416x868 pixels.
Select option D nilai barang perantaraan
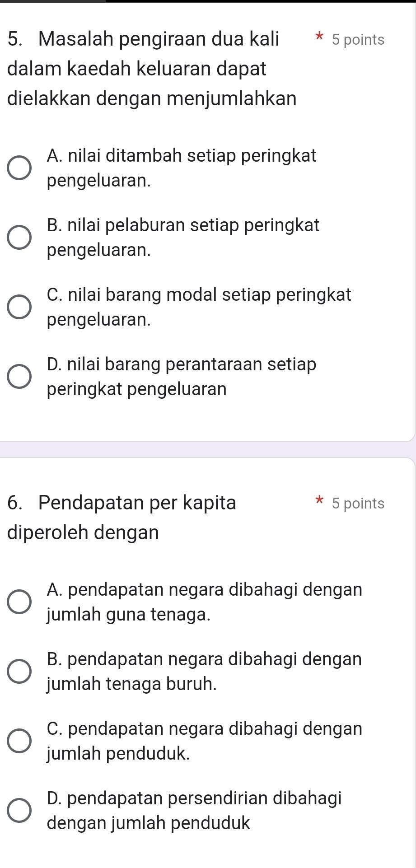coord(19,376)
